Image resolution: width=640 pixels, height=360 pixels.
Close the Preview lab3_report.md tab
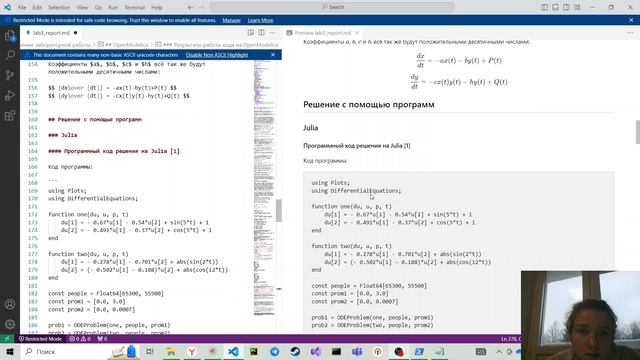[357, 33]
